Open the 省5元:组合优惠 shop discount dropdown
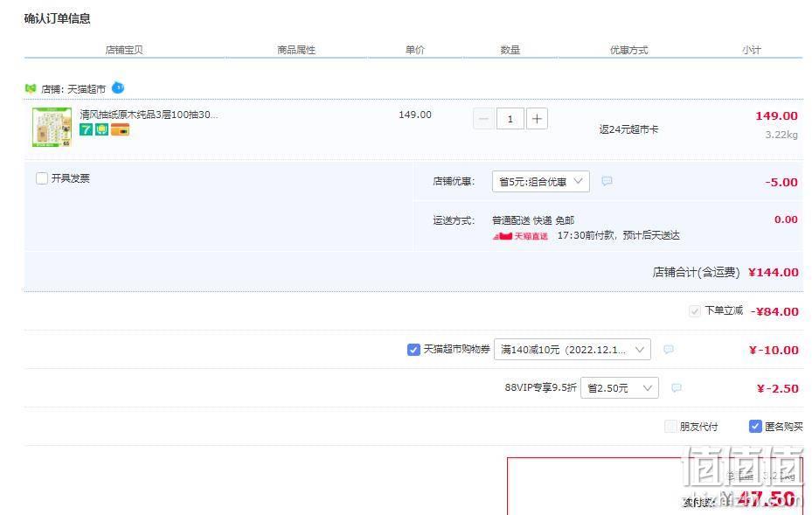 coord(541,181)
